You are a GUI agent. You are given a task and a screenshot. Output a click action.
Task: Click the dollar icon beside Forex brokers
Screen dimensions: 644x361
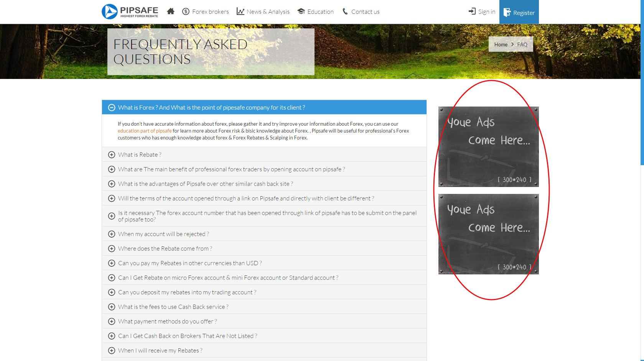click(186, 11)
